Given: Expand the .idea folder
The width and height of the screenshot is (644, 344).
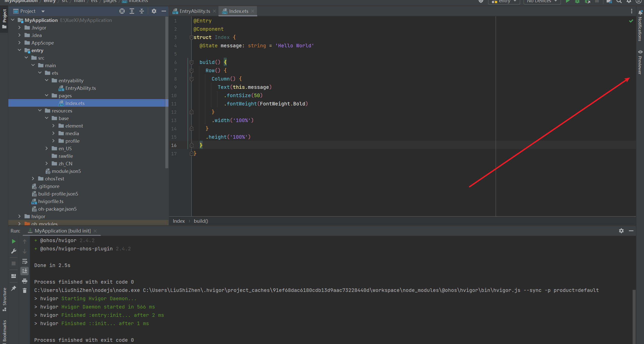Looking at the screenshot, I should pos(19,35).
